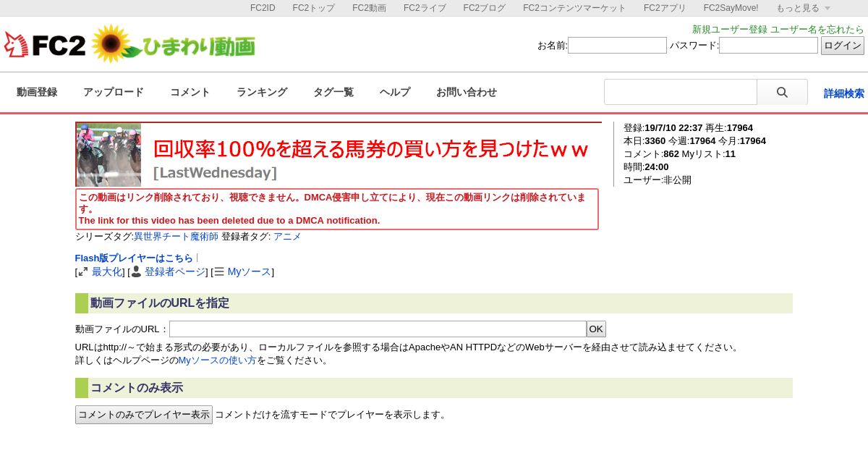868x456 pixels.
Task: Go to FC2動画
Action: click(x=369, y=8)
